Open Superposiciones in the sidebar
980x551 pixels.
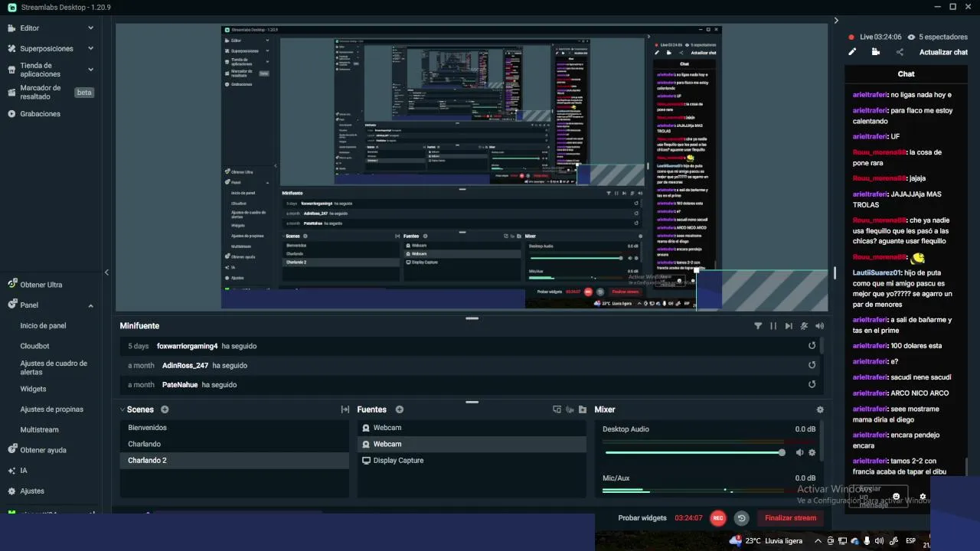[x=47, y=48]
